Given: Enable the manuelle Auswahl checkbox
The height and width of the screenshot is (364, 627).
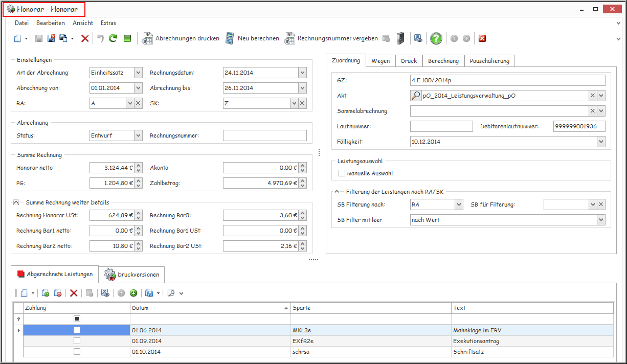Looking at the screenshot, I should click(342, 173).
